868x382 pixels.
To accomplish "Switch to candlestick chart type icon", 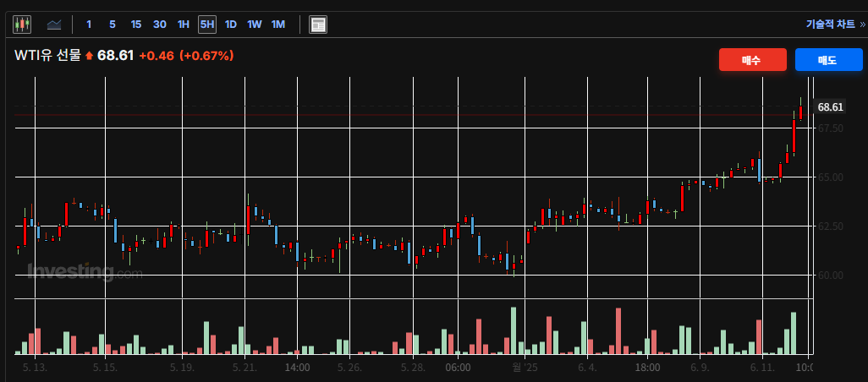I will (22, 25).
